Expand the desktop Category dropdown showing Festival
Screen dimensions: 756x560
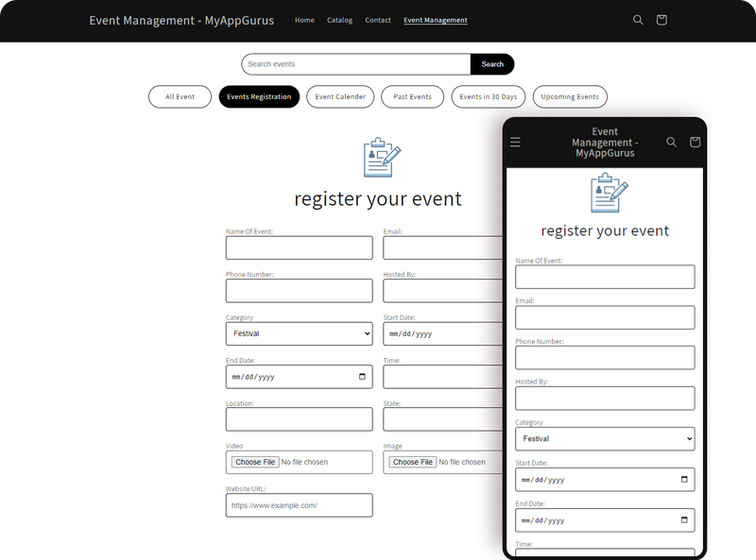[x=299, y=333]
